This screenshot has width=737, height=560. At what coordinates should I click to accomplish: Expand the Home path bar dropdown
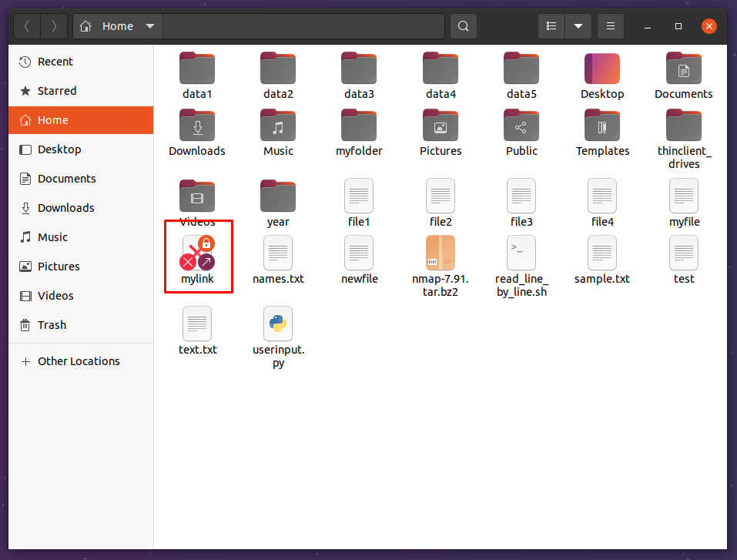tap(150, 25)
